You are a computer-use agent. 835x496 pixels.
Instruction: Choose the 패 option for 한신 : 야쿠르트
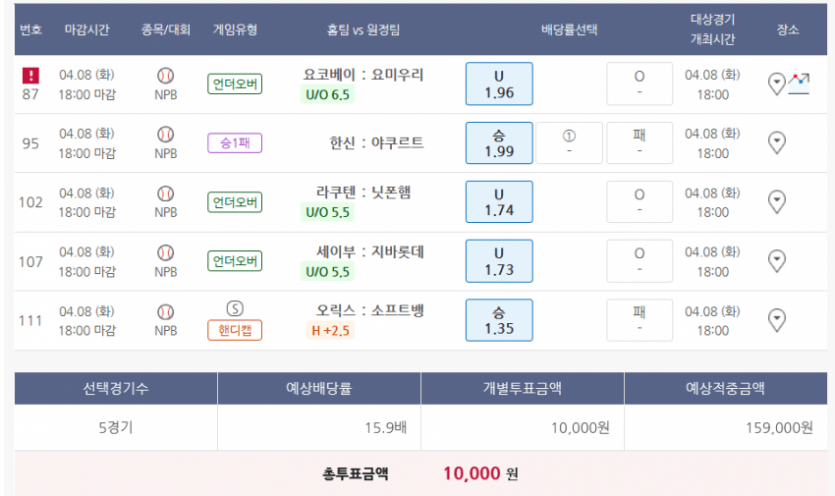coord(639,143)
